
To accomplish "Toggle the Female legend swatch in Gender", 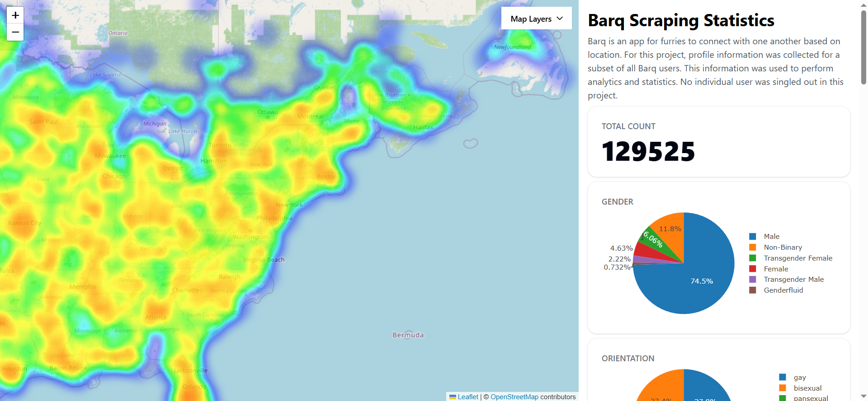I will [x=753, y=269].
